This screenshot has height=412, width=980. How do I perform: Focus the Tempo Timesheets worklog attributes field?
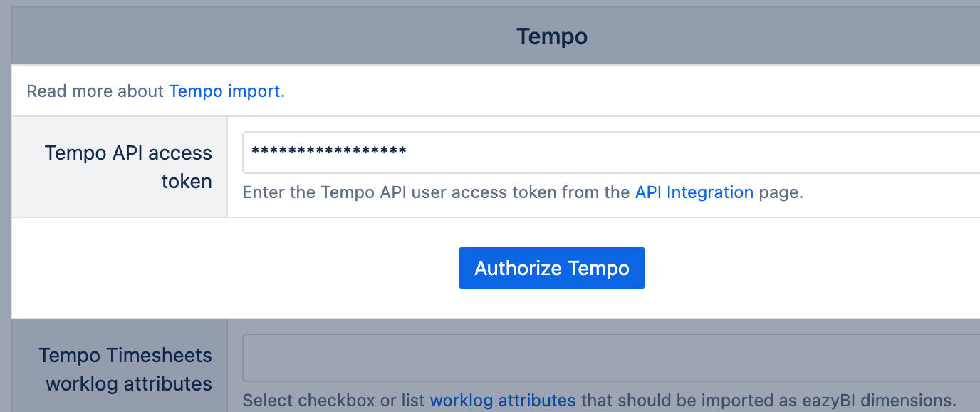[611, 358]
